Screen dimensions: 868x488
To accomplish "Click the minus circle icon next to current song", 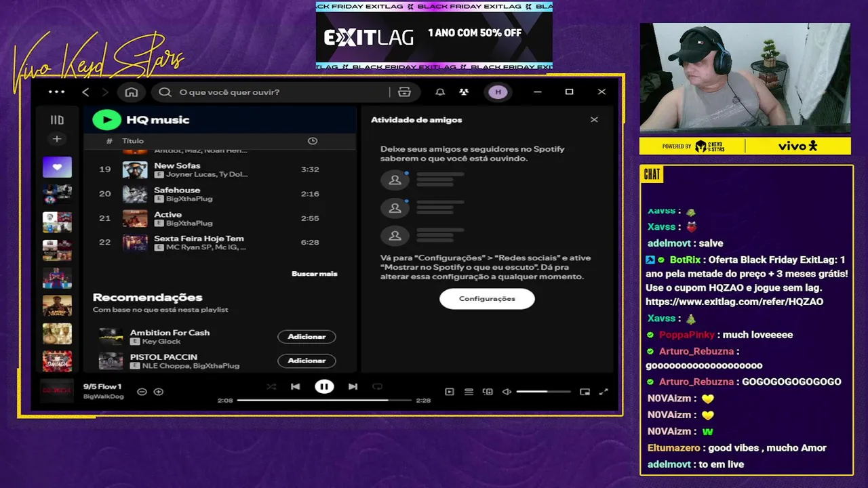I will coord(142,392).
